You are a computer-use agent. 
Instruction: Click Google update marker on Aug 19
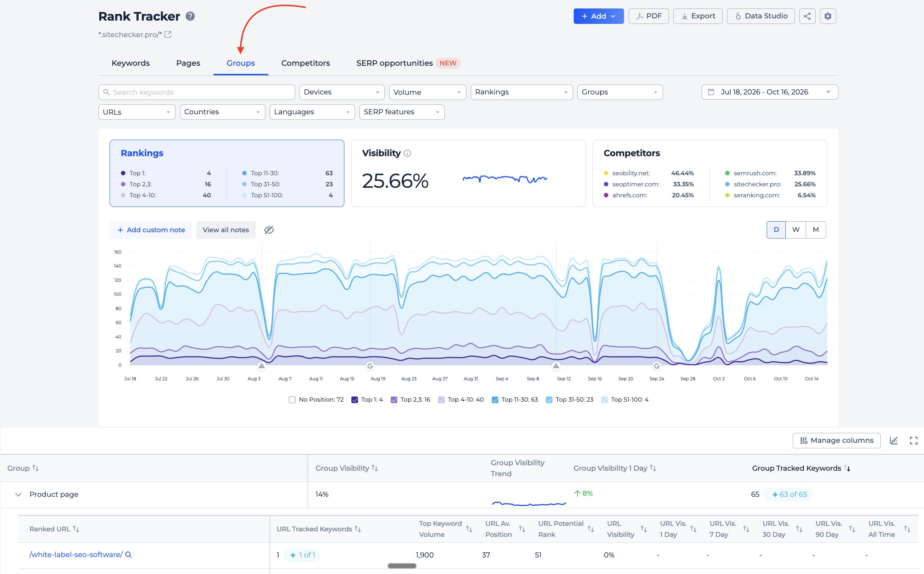[370, 366]
